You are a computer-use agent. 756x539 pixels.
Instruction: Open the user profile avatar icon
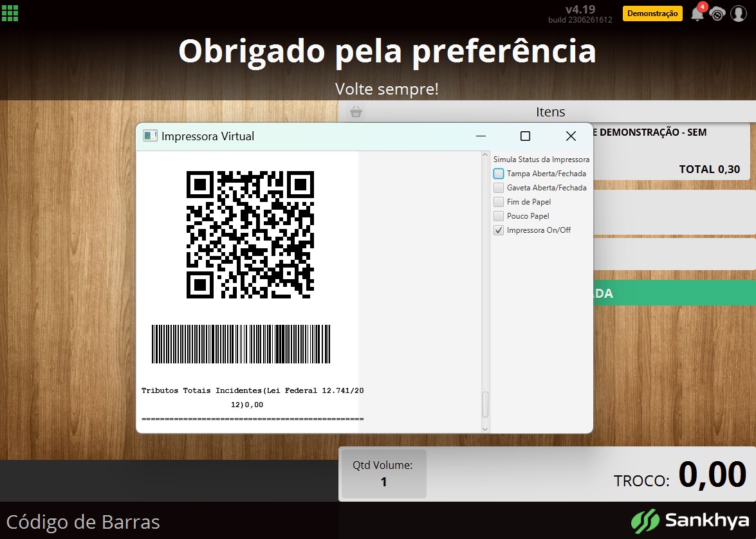[738, 14]
